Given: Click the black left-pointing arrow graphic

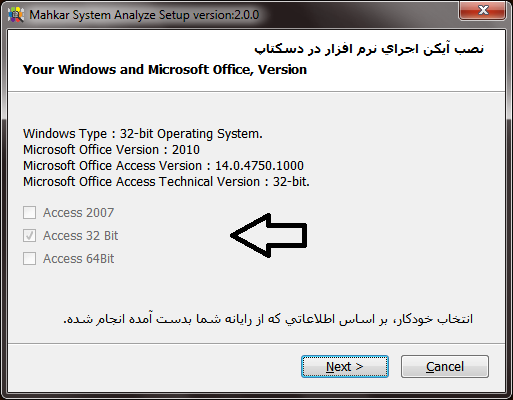Looking at the screenshot, I should coord(269,235).
